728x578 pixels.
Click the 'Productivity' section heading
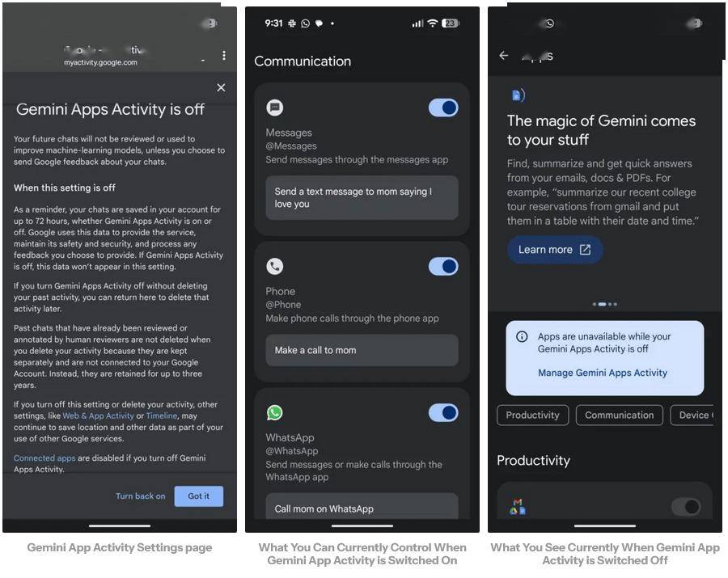click(x=534, y=460)
